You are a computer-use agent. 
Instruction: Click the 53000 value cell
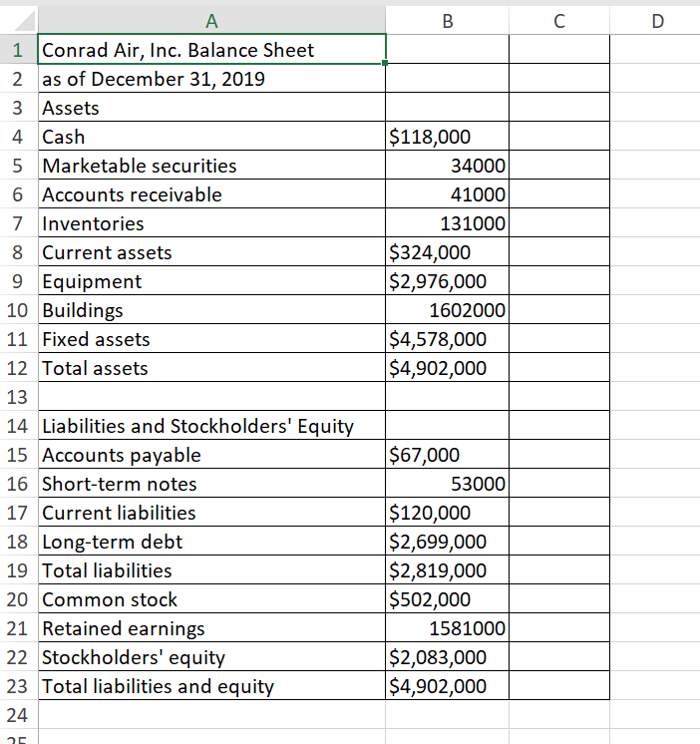pos(447,483)
